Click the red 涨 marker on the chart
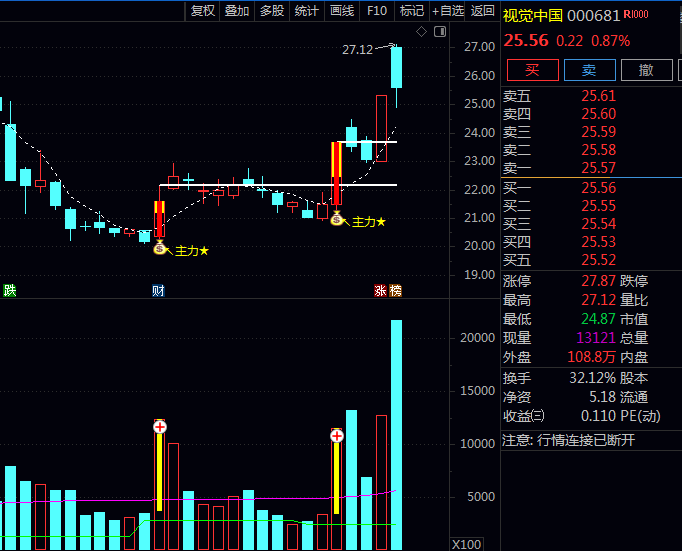Image resolution: width=682 pixels, height=551 pixels. pyautogui.click(x=381, y=290)
